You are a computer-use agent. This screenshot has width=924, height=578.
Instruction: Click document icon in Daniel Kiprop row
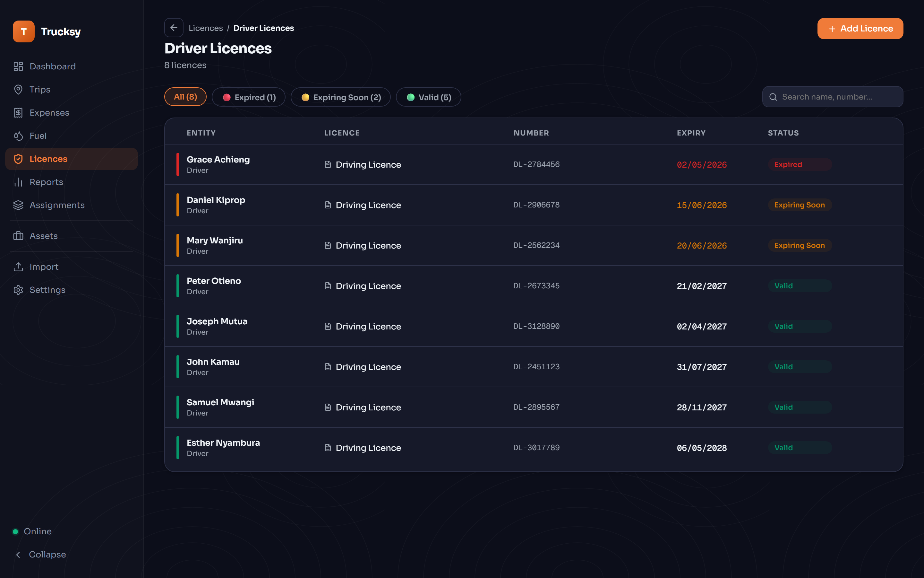(328, 205)
